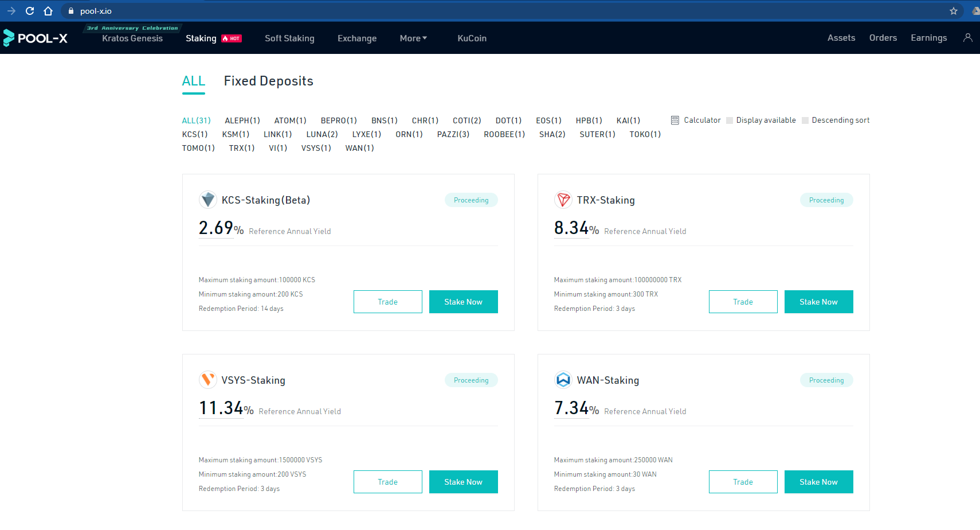
Task: Open the user account profile icon
Action: (968, 38)
